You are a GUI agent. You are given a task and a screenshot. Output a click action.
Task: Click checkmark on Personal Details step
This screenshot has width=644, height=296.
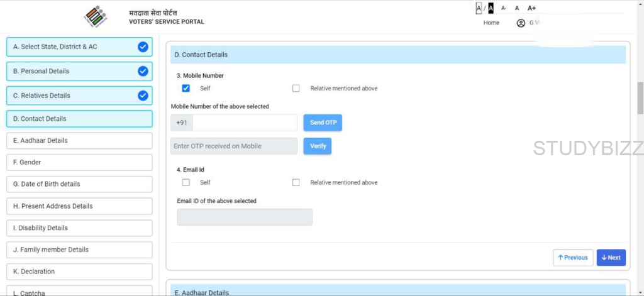(143, 71)
